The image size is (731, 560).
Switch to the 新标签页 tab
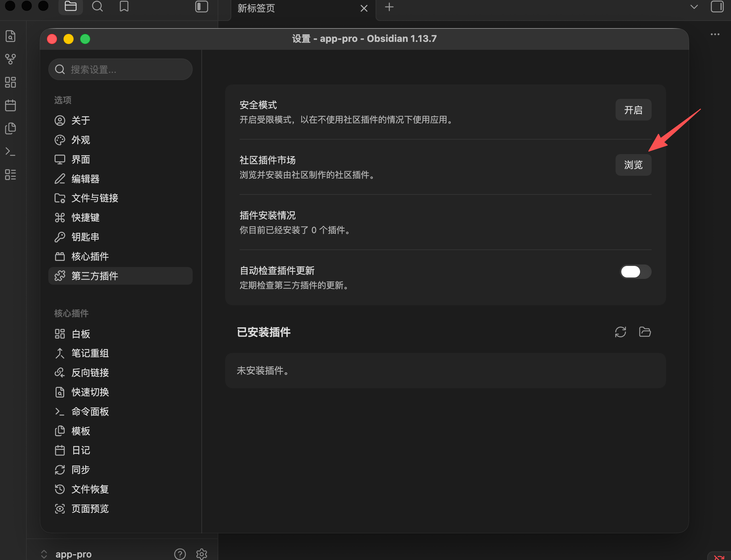302,8
